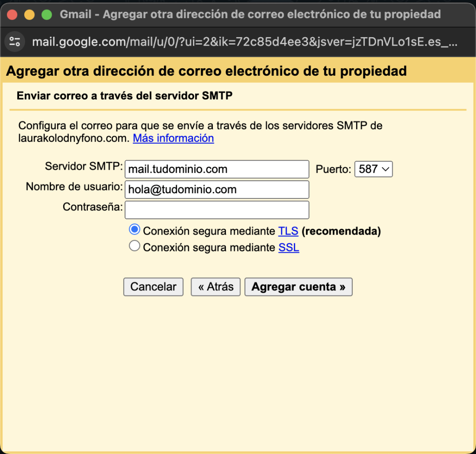Choose the SSL secure connection radio button
Image resolution: width=476 pixels, height=454 pixels.
(x=135, y=246)
